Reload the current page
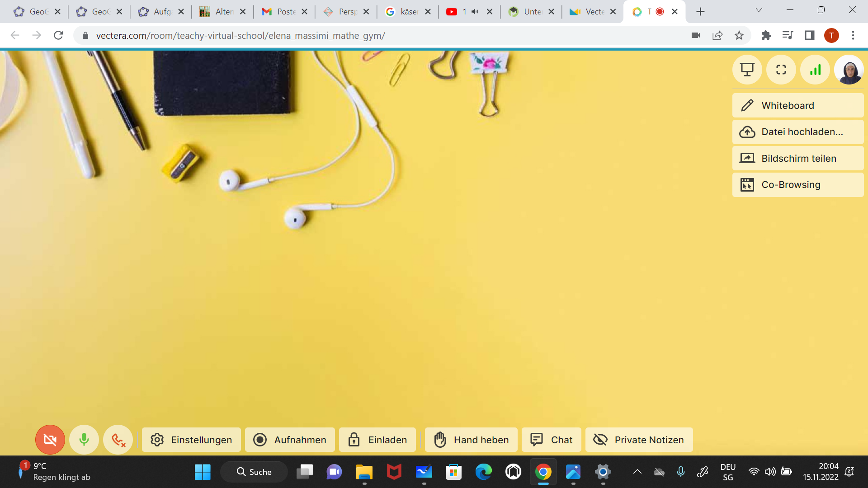The image size is (868, 488). [x=58, y=35]
